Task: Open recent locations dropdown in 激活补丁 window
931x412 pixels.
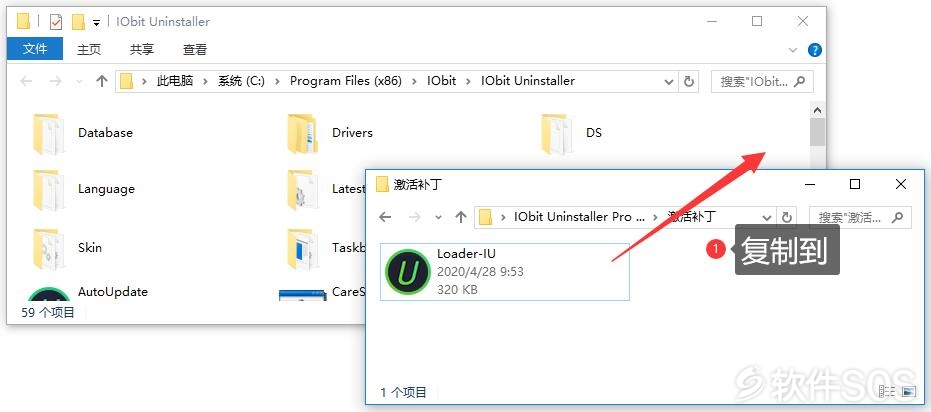Action: [439, 217]
